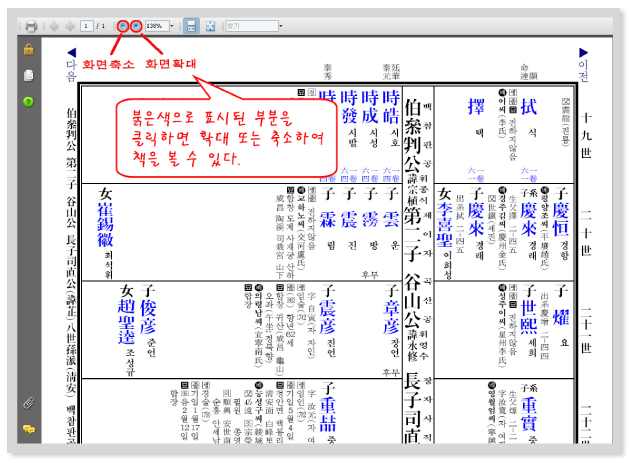Image resolution: width=629 pixels, height=463 pixels.
Task: Show page thumbnails panel in sidebar
Action: (28, 75)
